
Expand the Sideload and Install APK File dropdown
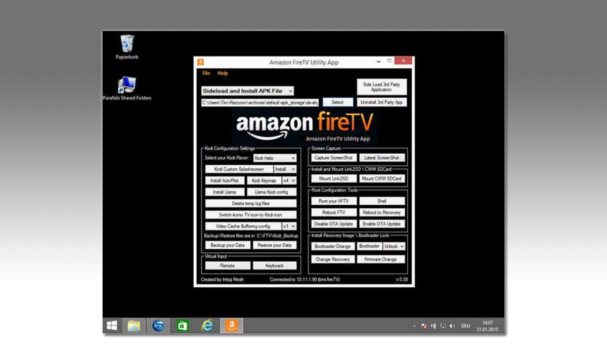(247, 91)
